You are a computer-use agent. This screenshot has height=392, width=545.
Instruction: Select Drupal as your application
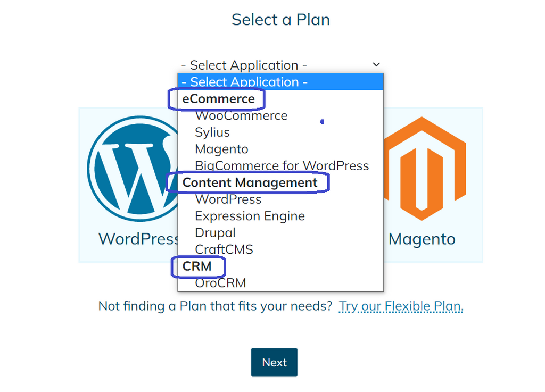coord(215,233)
